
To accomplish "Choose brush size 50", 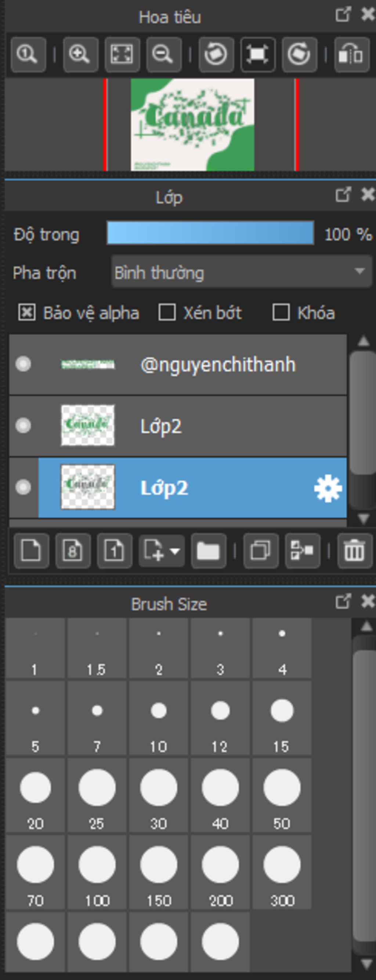I will click(282, 794).
